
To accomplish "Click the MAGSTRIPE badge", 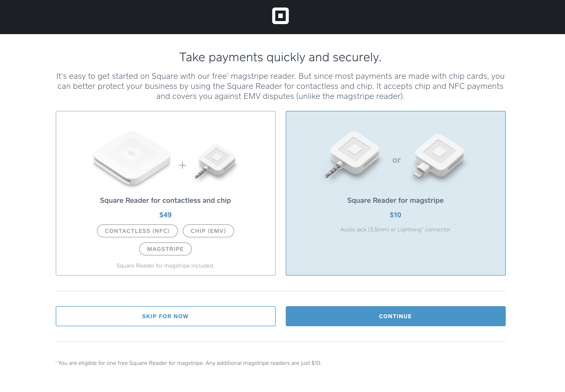I will point(165,249).
